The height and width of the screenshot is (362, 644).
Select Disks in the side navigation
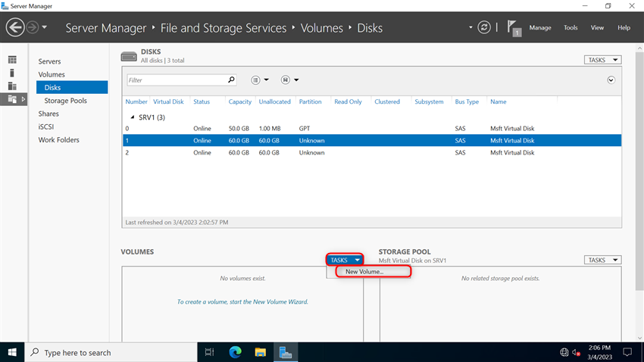(x=72, y=87)
